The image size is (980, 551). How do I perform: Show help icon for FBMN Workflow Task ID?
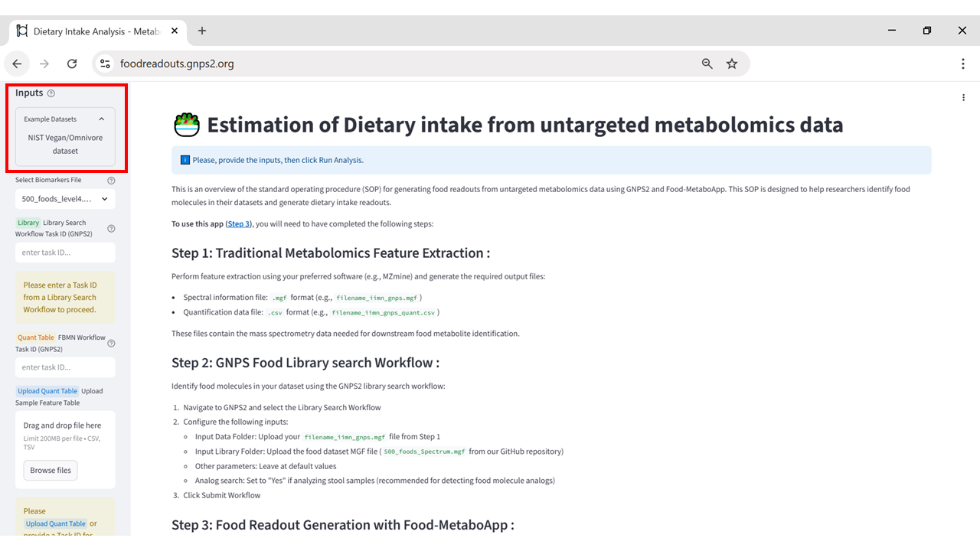click(111, 343)
